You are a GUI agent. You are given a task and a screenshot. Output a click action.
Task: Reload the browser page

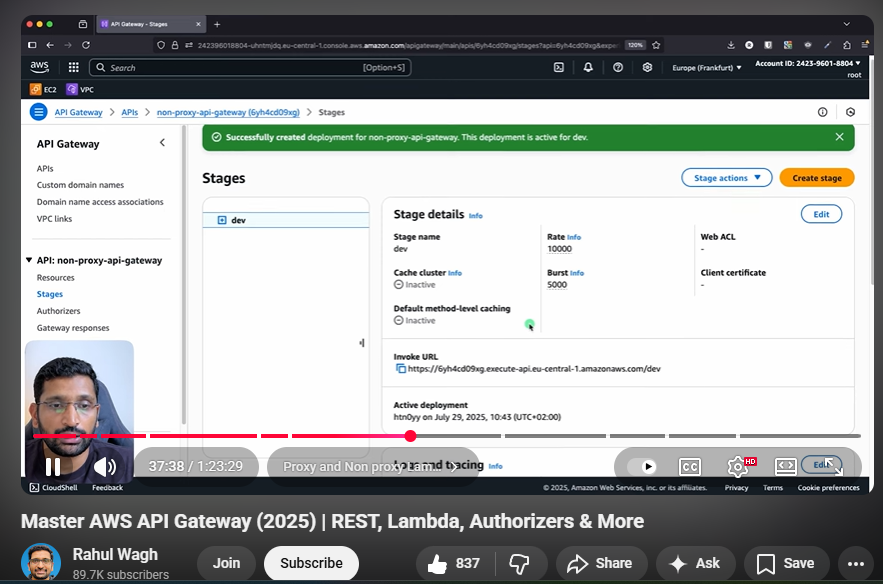point(86,45)
